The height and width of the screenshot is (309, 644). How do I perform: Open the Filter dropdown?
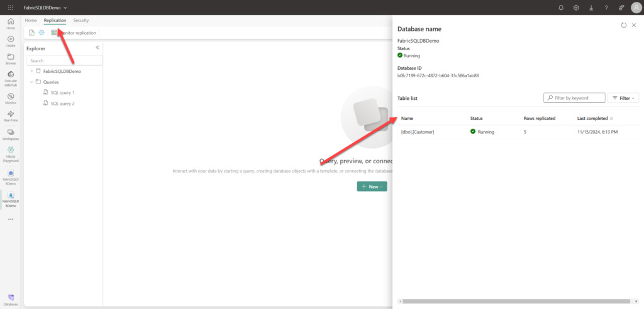point(623,98)
